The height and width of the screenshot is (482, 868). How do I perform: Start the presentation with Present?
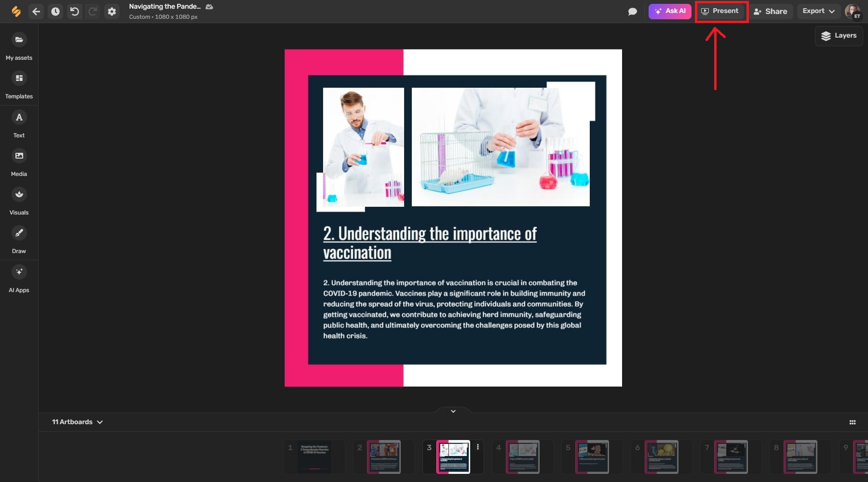pos(721,11)
